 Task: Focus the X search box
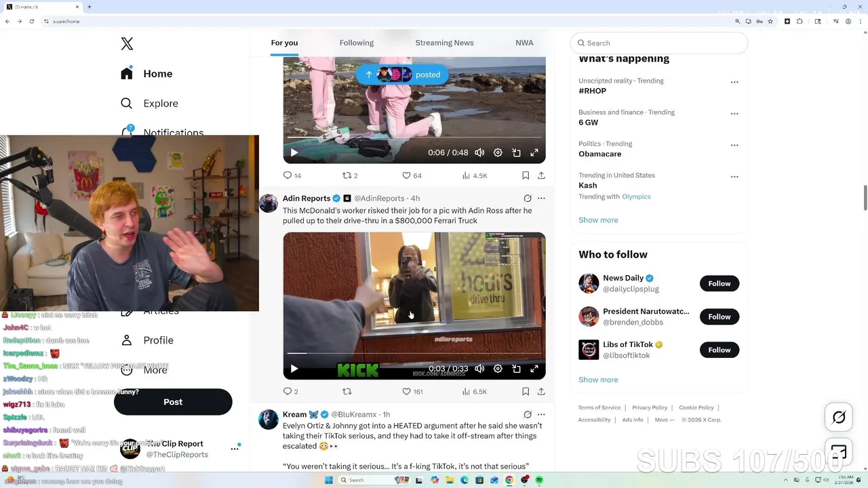coord(659,43)
